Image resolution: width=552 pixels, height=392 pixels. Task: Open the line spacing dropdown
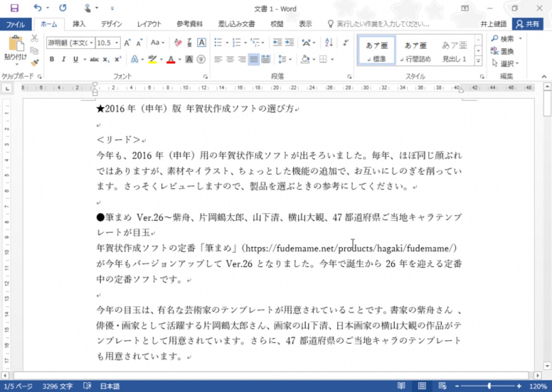[285, 59]
